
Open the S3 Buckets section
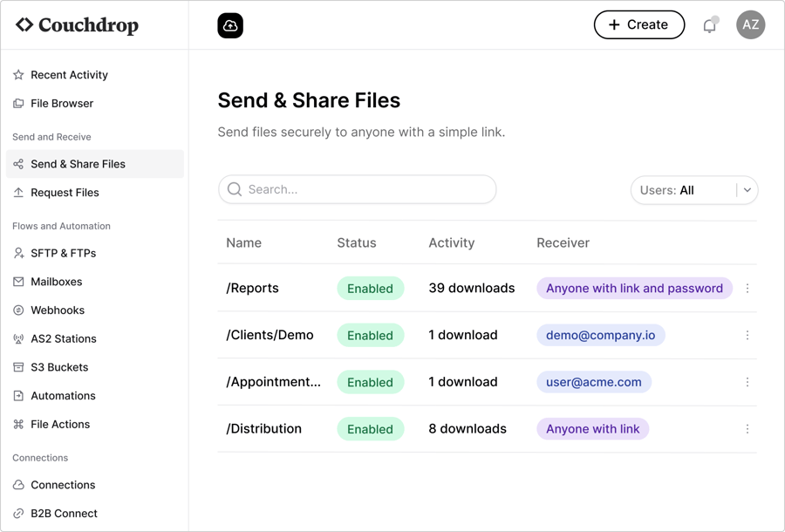[x=19, y=367]
